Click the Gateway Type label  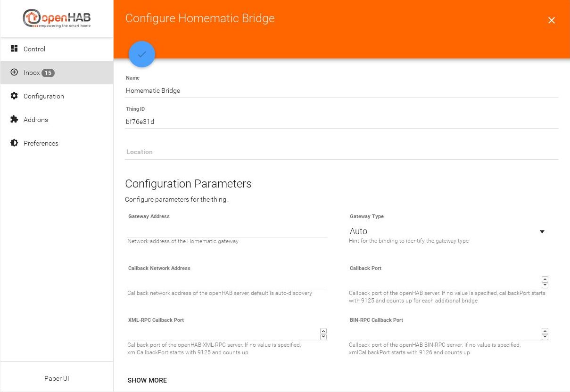pos(367,216)
